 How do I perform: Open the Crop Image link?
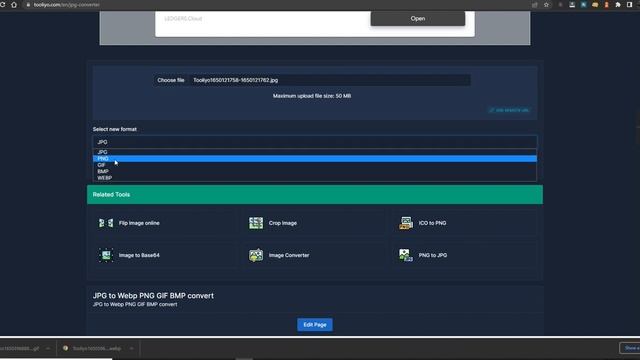[282, 223]
